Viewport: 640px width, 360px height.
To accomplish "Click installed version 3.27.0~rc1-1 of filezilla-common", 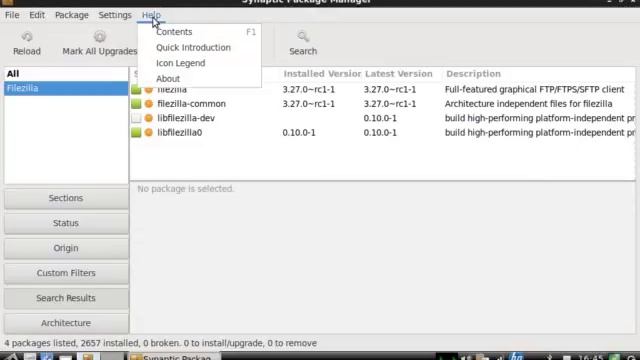I will (309, 104).
